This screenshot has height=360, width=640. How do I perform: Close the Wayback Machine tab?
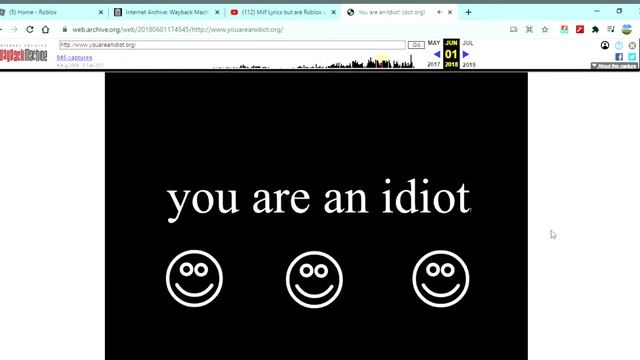tap(217, 12)
